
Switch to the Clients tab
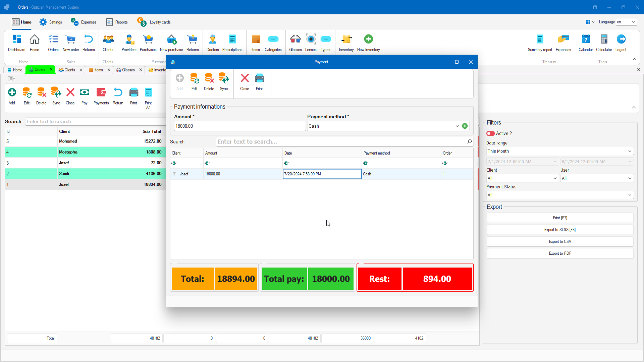coord(68,70)
